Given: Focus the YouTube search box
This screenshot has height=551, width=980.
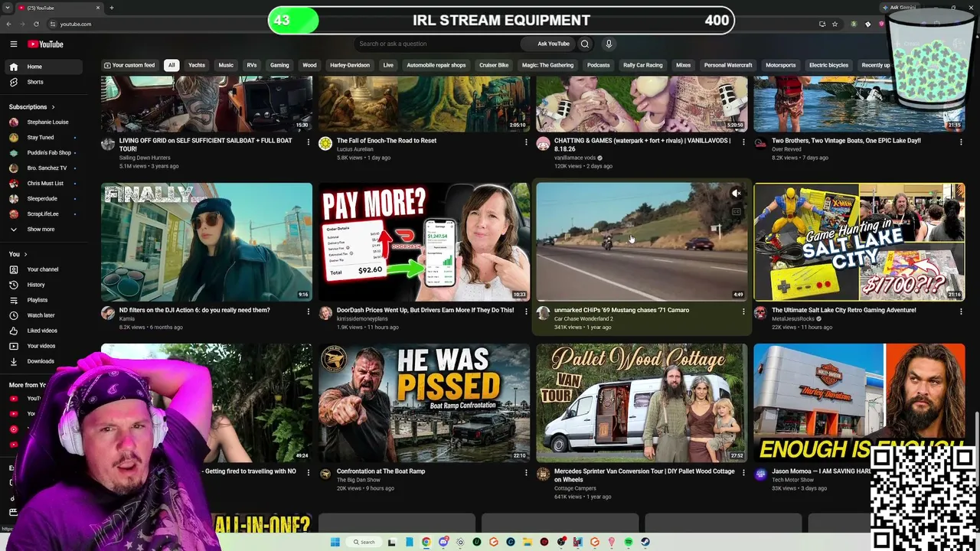Looking at the screenshot, I should pyautogui.click(x=438, y=44).
